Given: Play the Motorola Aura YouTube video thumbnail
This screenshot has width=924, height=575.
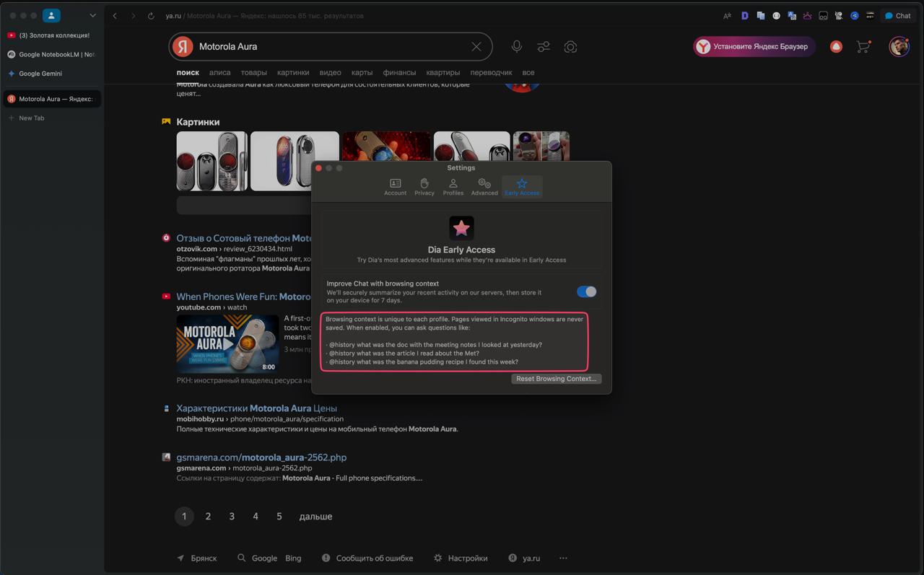Looking at the screenshot, I should pyautogui.click(x=227, y=343).
